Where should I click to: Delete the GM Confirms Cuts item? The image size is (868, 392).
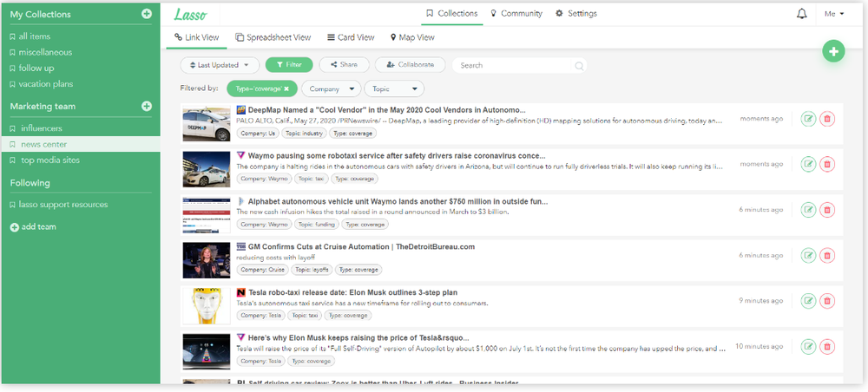[x=827, y=255]
